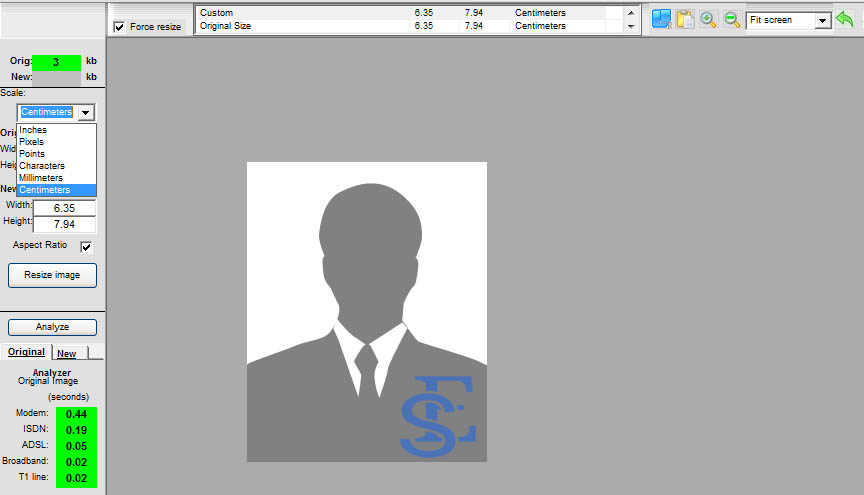Select the Original analyzer tab
864x495 pixels.
pyautogui.click(x=27, y=352)
